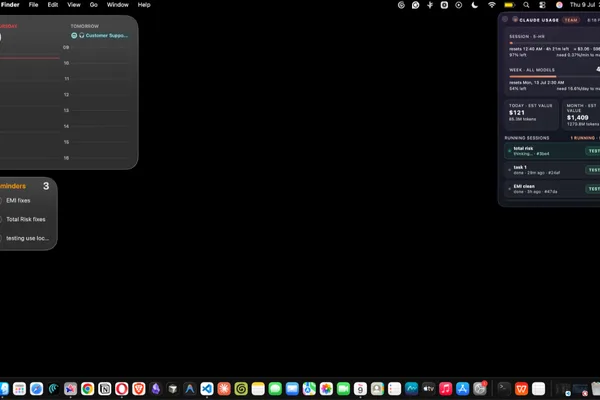Screen dimensions: 600x400
Task: Launch Maps from the dock
Action: click(x=309, y=389)
